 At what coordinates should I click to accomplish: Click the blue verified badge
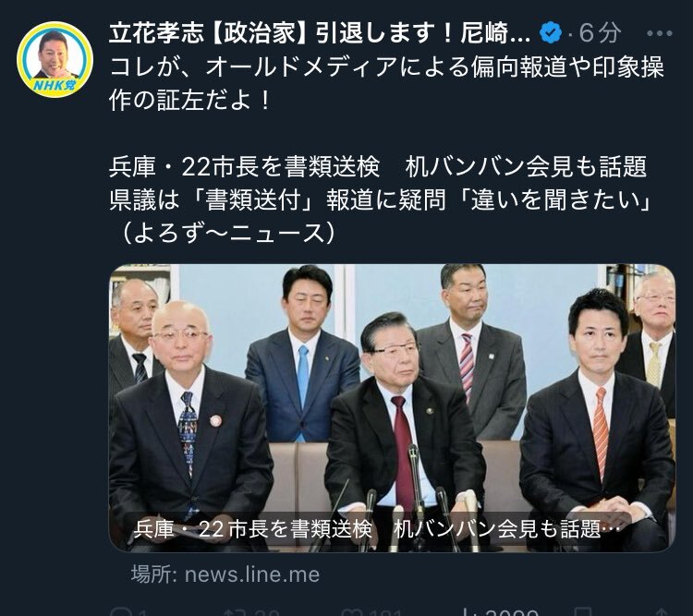click(x=551, y=32)
